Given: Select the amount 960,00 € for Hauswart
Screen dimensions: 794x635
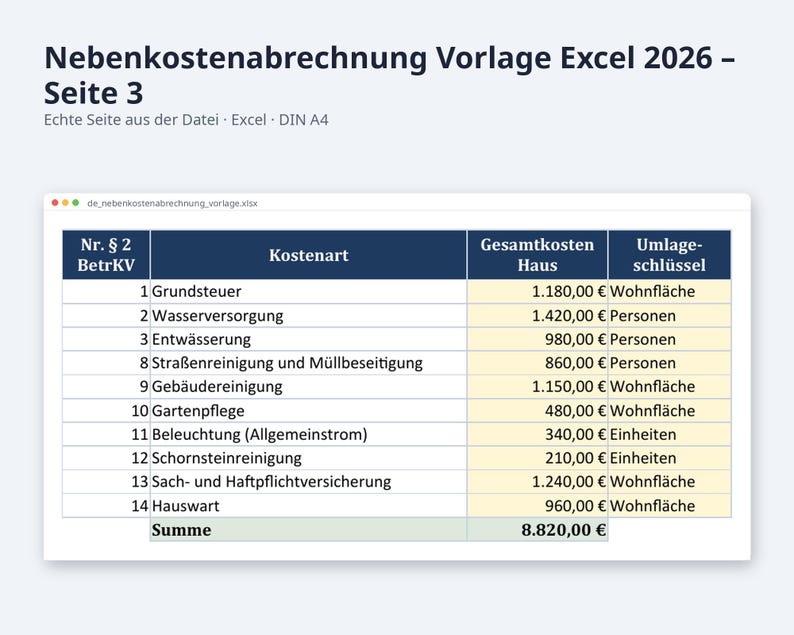Looking at the screenshot, I should click(x=537, y=506).
